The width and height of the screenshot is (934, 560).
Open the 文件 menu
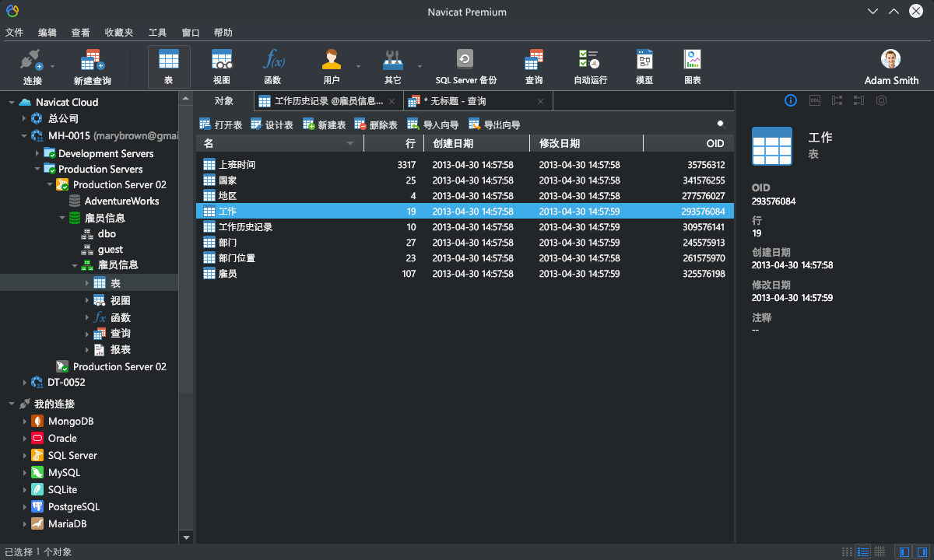point(15,33)
